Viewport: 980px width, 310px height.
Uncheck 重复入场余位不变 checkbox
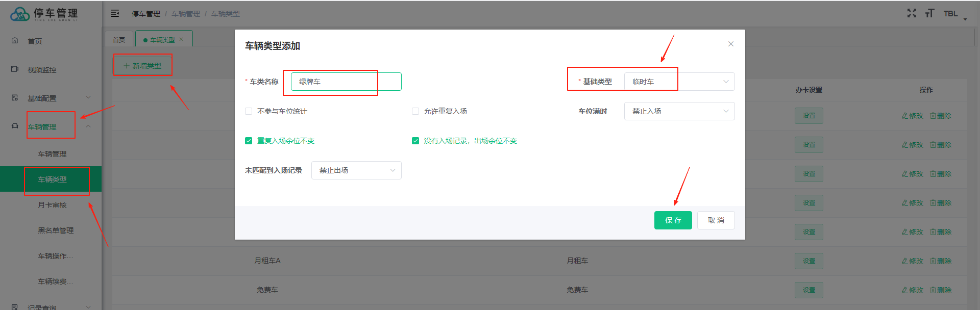pyautogui.click(x=249, y=141)
